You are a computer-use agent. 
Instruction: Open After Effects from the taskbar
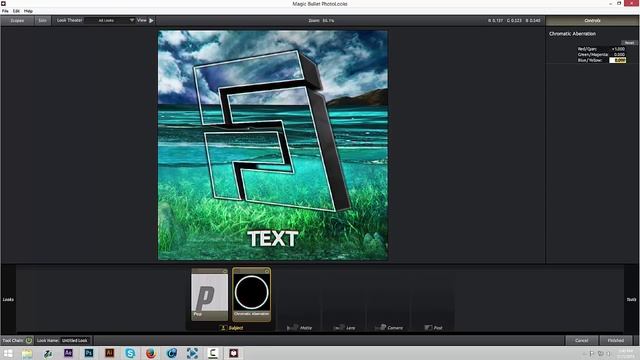pyautogui.click(x=68, y=353)
